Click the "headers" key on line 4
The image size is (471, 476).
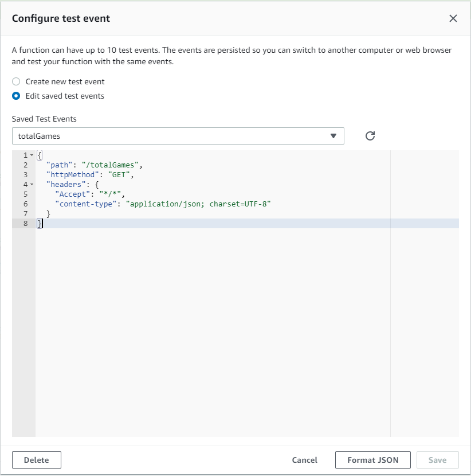click(66, 184)
